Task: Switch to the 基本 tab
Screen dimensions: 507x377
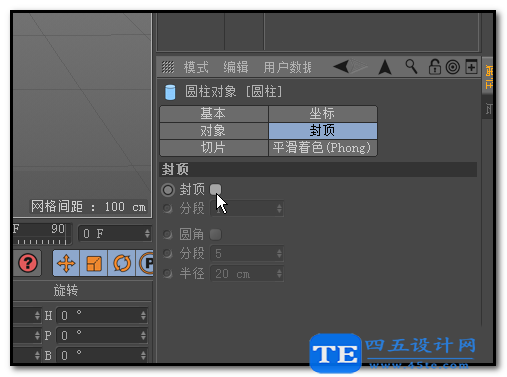Action: (x=214, y=114)
